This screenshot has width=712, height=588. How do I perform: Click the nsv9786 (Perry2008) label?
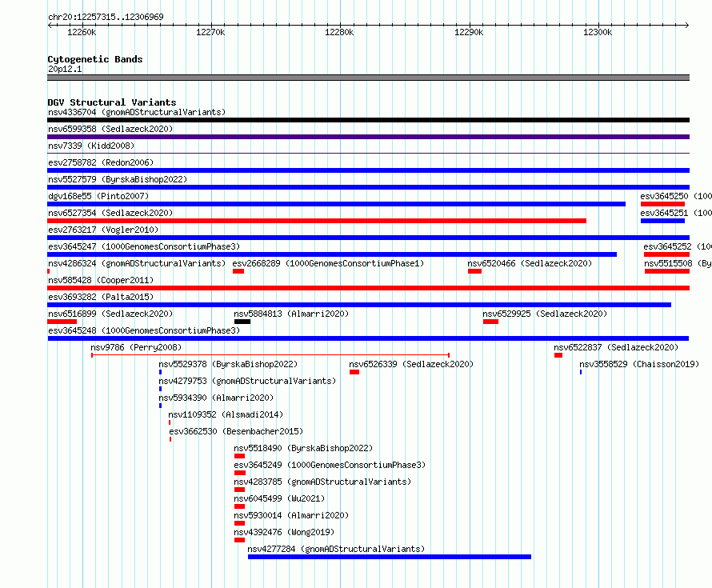click(x=136, y=347)
